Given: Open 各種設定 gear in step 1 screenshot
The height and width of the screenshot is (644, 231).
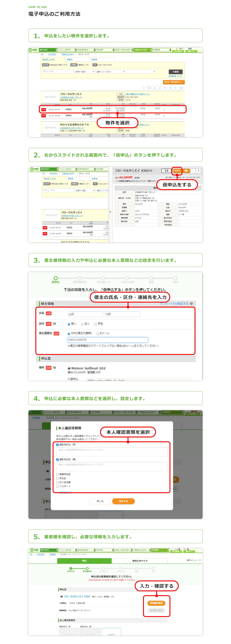Looking at the screenshot, I should (x=178, y=51).
